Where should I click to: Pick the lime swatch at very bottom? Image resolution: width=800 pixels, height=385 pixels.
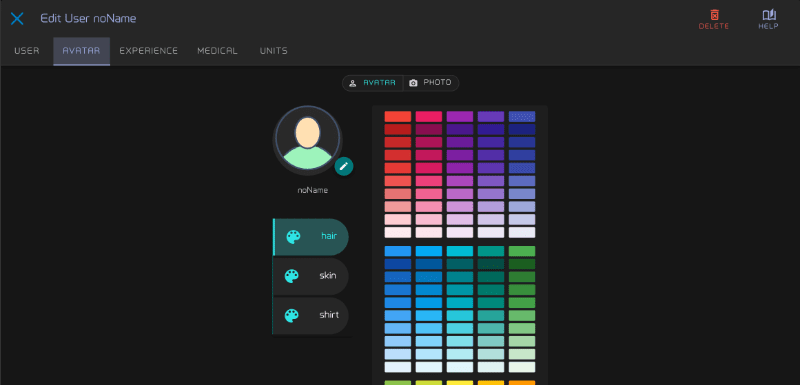point(429,382)
